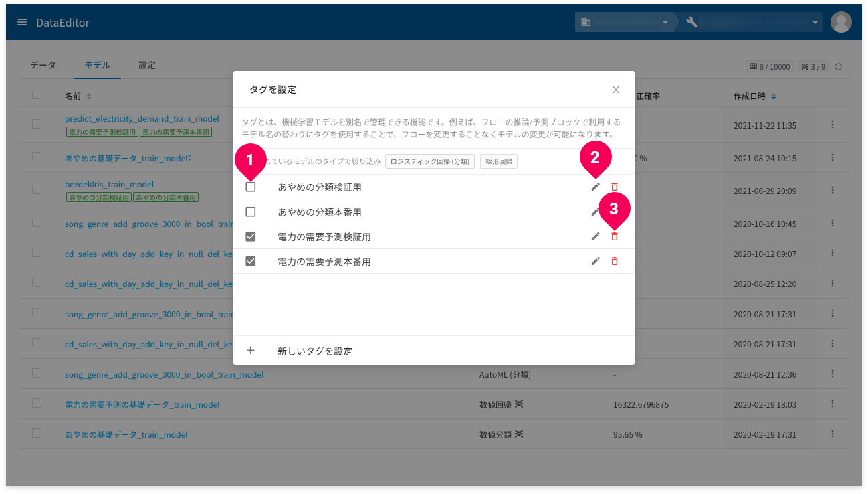The image size is (868, 494).
Task: Click the タグを設定 dialog title
Action: click(x=273, y=90)
